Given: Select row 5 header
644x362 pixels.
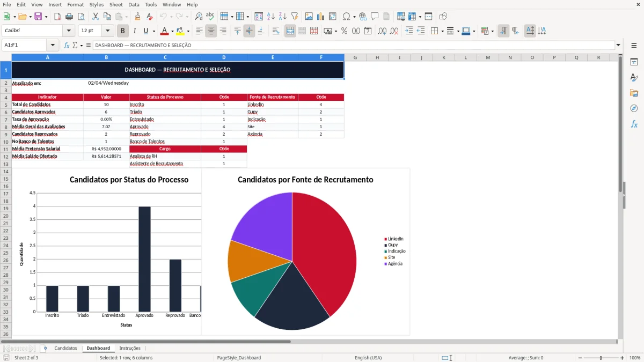Looking at the screenshot, I should [x=6, y=105].
